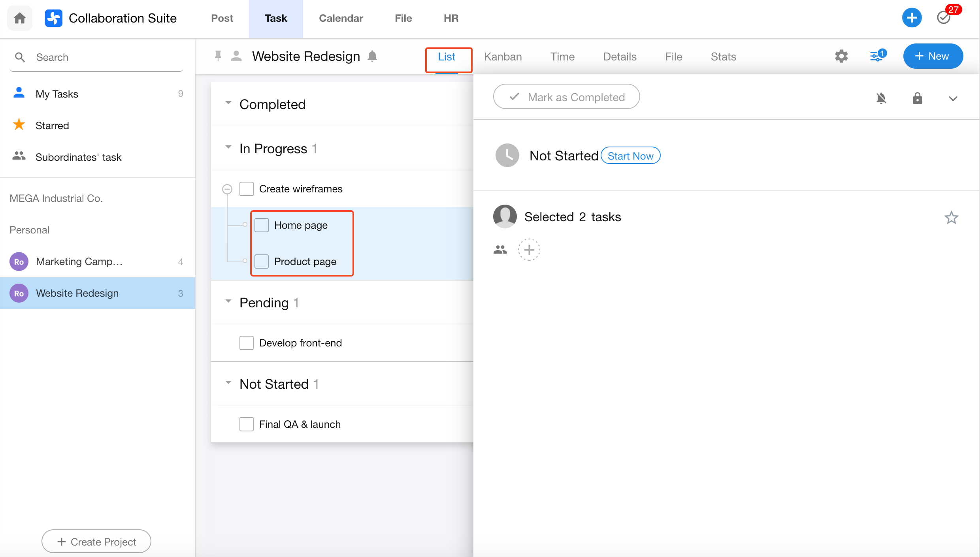980x557 pixels.
Task: Collapse the Pending section arrow
Action: tap(228, 301)
